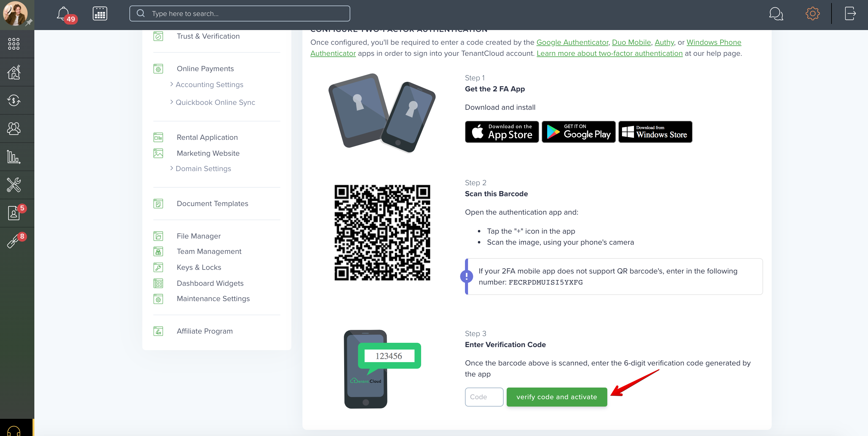Click the Team Management icon

click(158, 252)
